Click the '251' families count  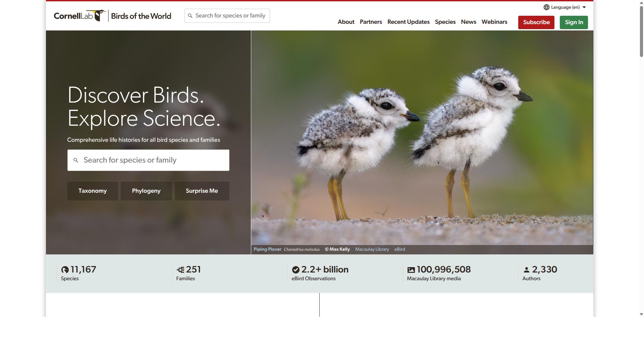tap(193, 269)
